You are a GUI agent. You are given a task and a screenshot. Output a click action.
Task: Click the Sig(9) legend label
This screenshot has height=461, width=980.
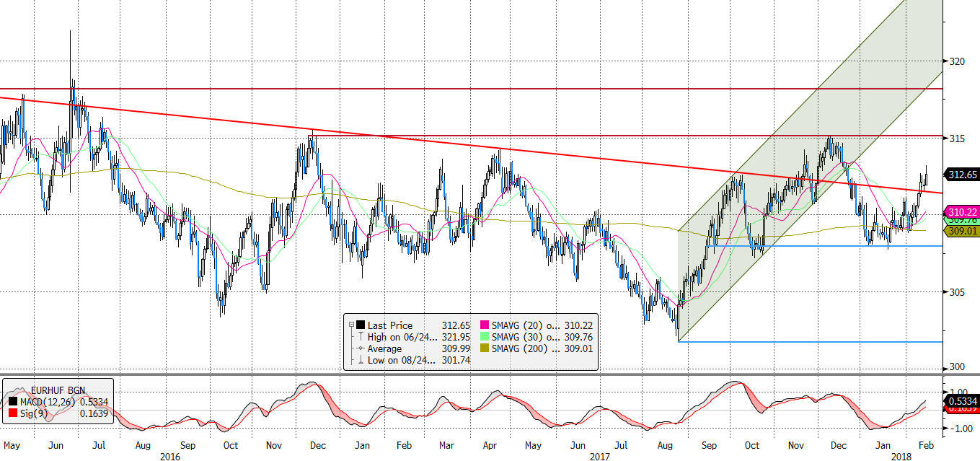point(35,414)
